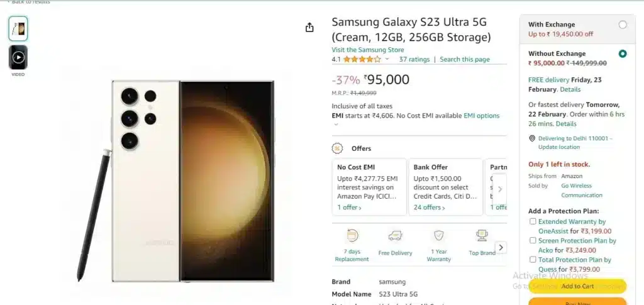Open Visit the Samsung Store link
The width and height of the screenshot is (644, 305).
point(367,50)
